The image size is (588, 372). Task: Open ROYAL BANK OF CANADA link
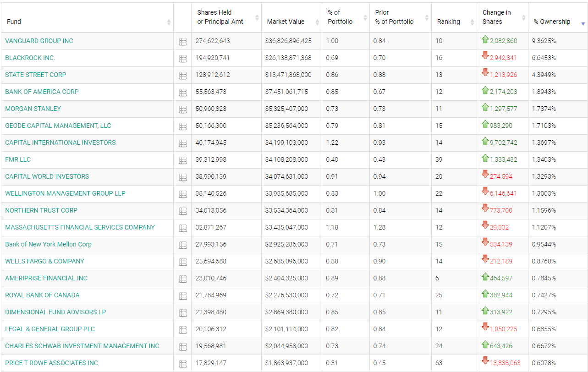pos(42,295)
